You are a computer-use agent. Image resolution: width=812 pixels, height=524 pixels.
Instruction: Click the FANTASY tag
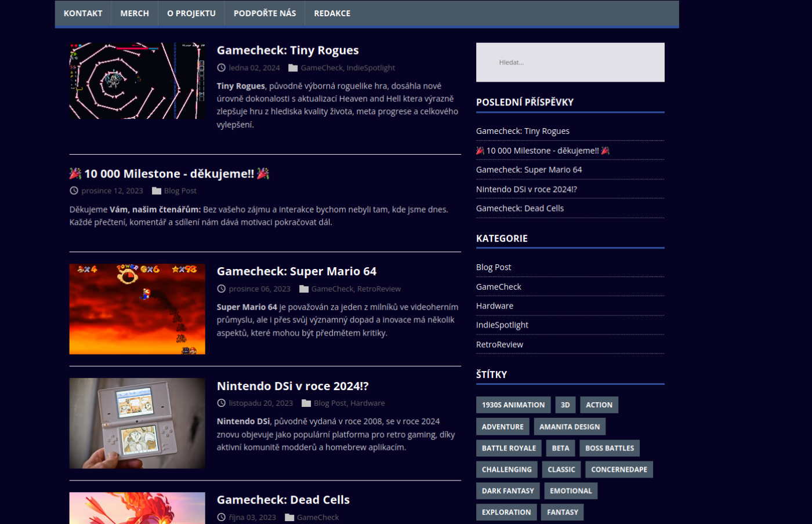click(563, 512)
